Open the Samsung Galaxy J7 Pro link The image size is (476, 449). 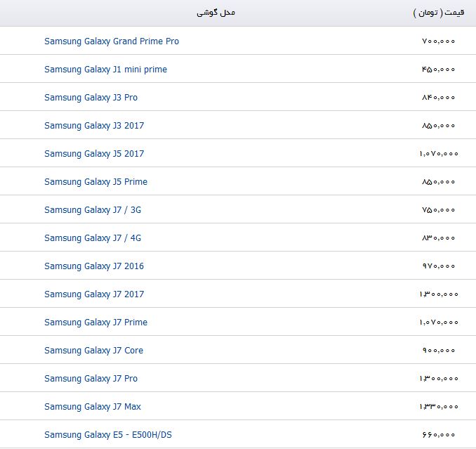pos(91,379)
